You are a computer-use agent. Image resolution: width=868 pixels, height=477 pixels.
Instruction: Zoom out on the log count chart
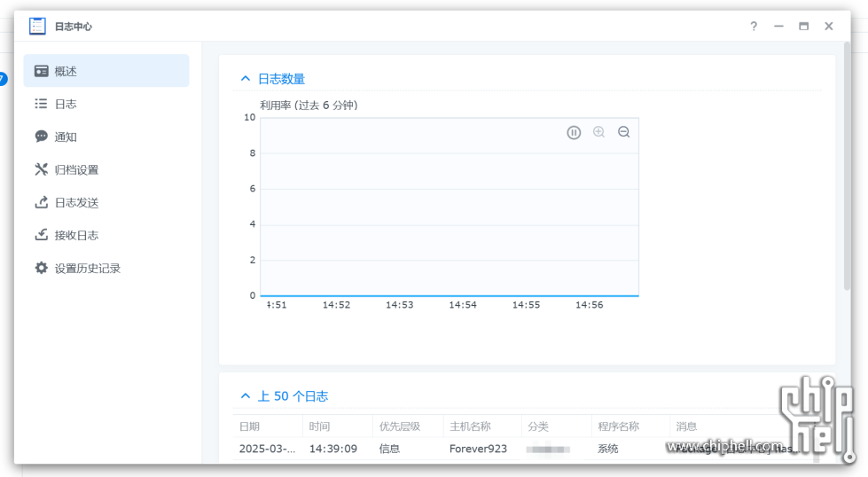624,132
